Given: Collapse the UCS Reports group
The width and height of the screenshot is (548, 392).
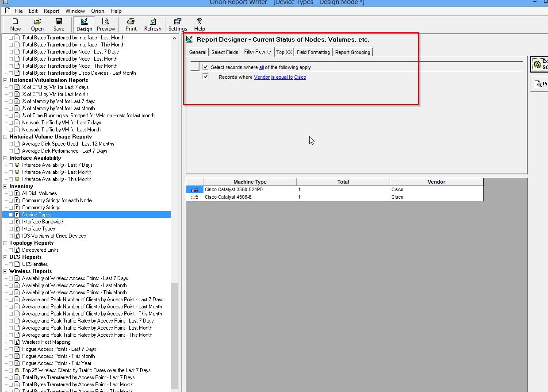Looking at the screenshot, I should pyautogui.click(x=5, y=257).
